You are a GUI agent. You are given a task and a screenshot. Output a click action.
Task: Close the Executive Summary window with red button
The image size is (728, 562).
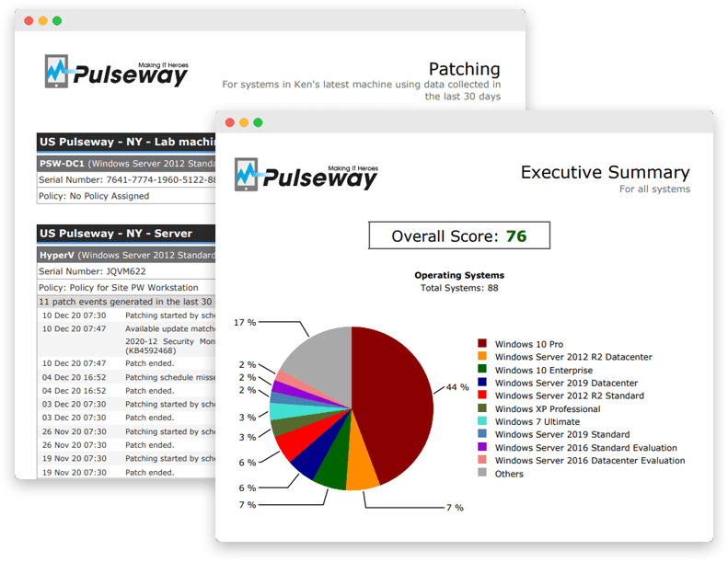point(230,122)
